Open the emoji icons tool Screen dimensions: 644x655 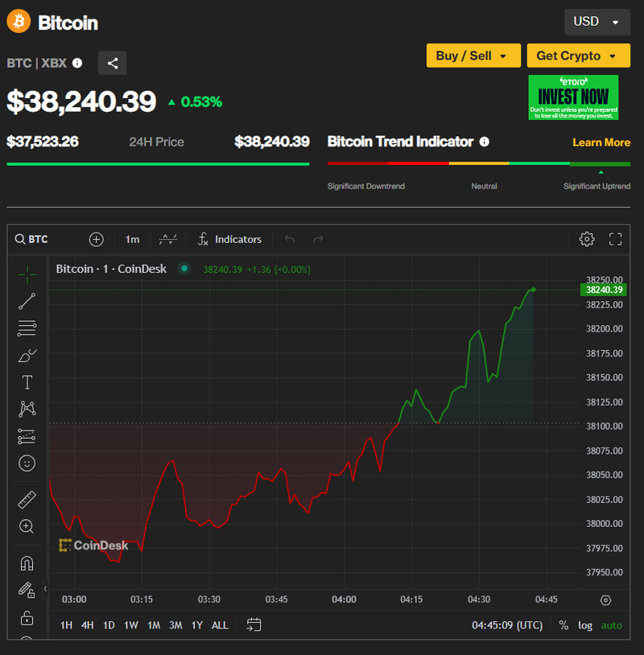click(27, 463)
